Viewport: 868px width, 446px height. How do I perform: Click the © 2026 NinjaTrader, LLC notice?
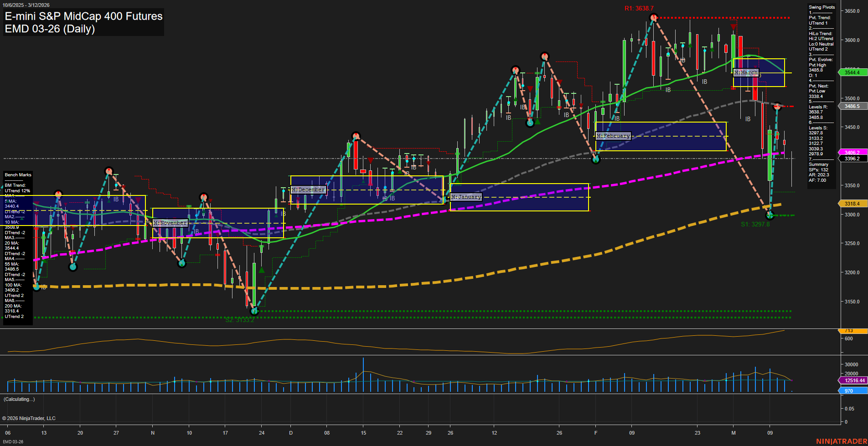point(29,418)
